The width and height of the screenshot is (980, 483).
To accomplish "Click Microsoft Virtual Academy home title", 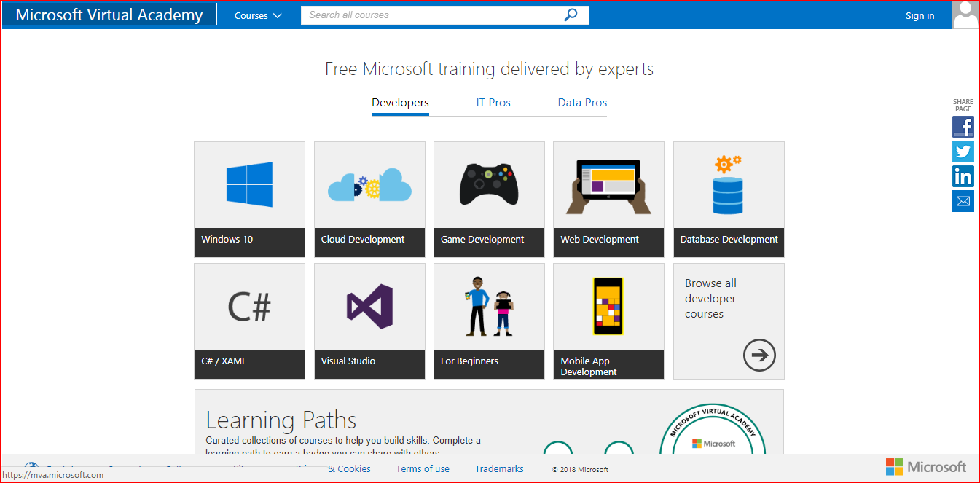I will pyautogui.click(x=109, y=15).
